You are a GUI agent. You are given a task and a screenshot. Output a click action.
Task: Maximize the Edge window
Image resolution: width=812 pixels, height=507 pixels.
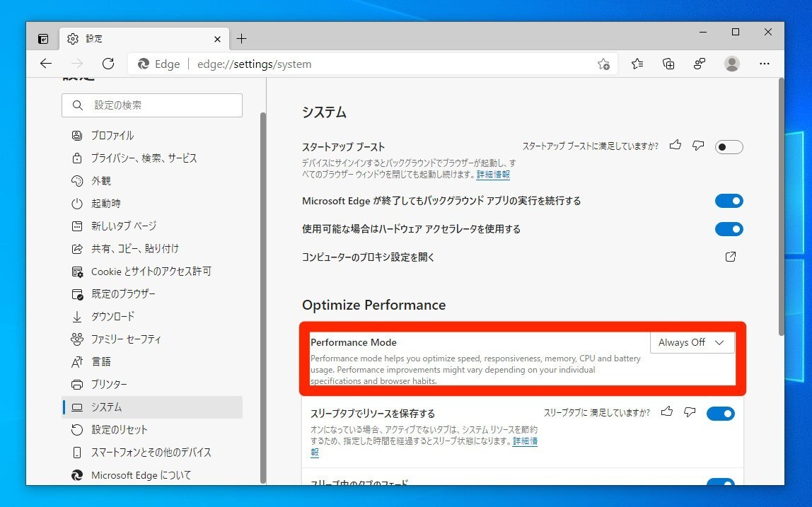pos(736,32)
